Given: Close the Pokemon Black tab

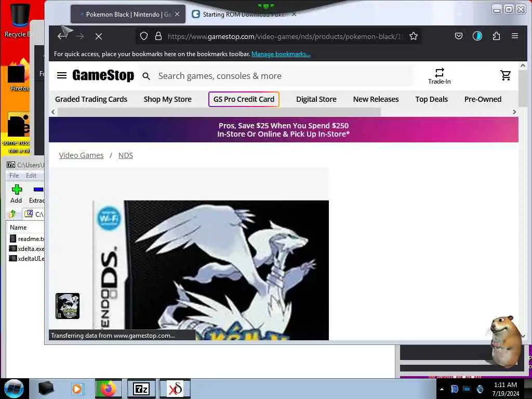Looking at the screenshot, I should 177,14.
